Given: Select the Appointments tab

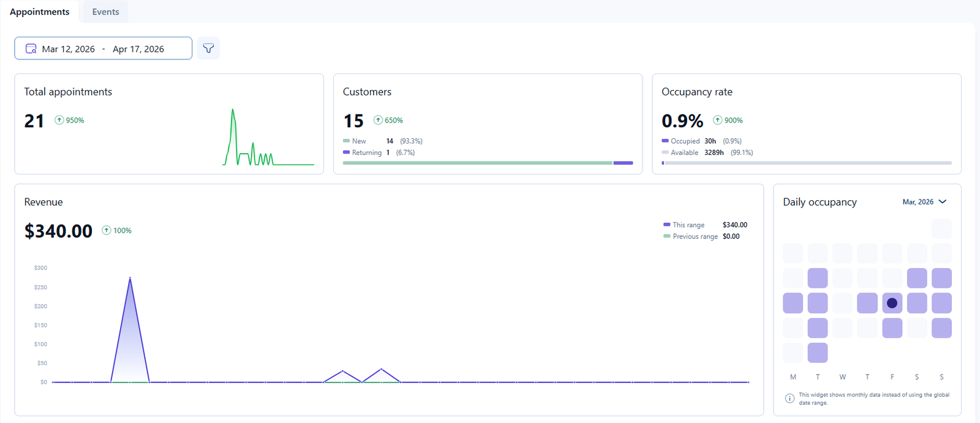Looking at the screenshot, I should point(40,12).
